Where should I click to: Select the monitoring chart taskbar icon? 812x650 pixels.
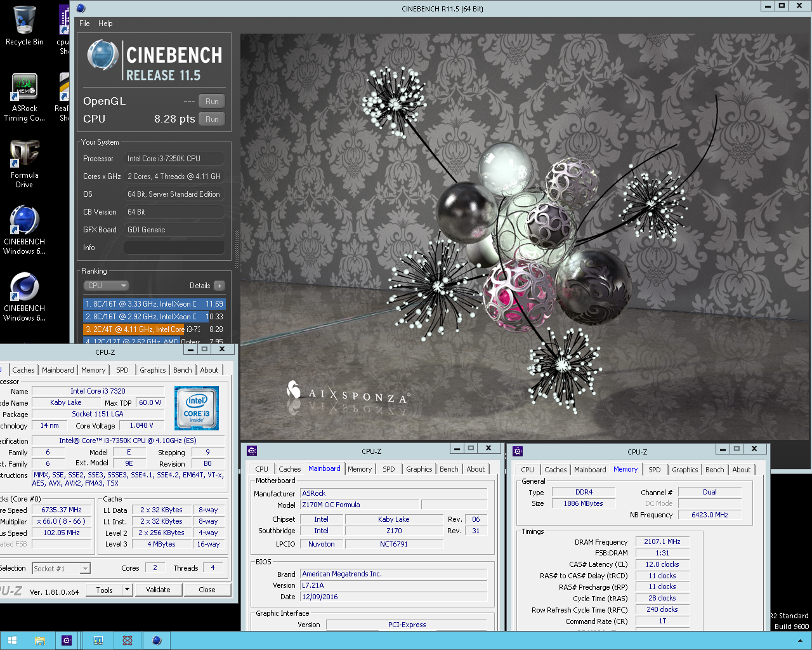(98, 640)
